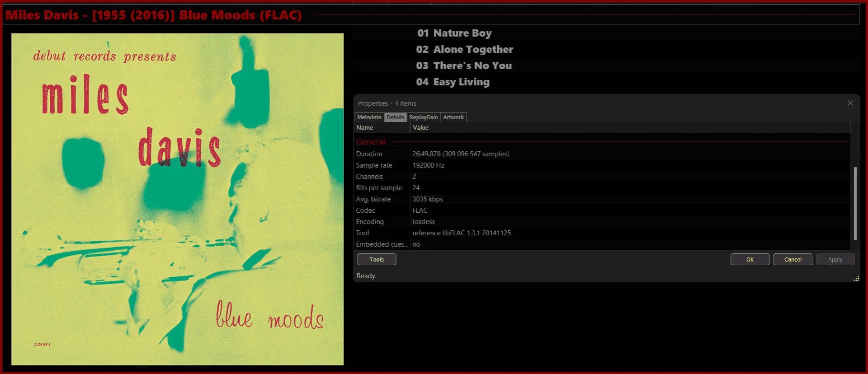The height and width of the screenshot is (374, 868).
Task: Click the Cancel button
Action: pyautogui.click(x=793, y=259)
